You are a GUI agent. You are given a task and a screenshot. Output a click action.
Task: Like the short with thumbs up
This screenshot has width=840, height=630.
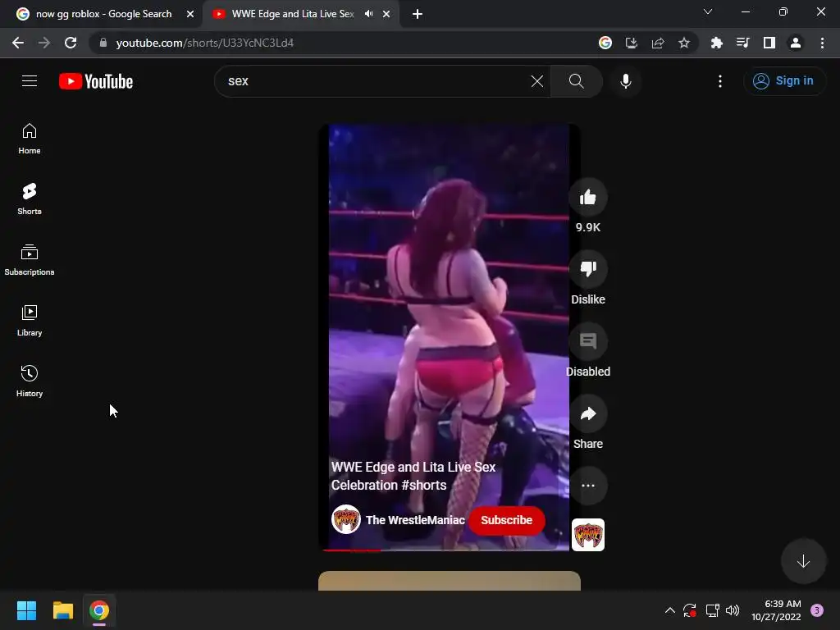coord(587,198)
